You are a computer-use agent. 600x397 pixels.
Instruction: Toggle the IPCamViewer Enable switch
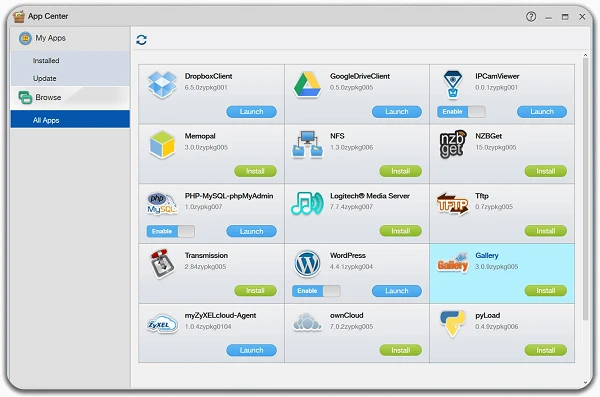pos(461,111)
